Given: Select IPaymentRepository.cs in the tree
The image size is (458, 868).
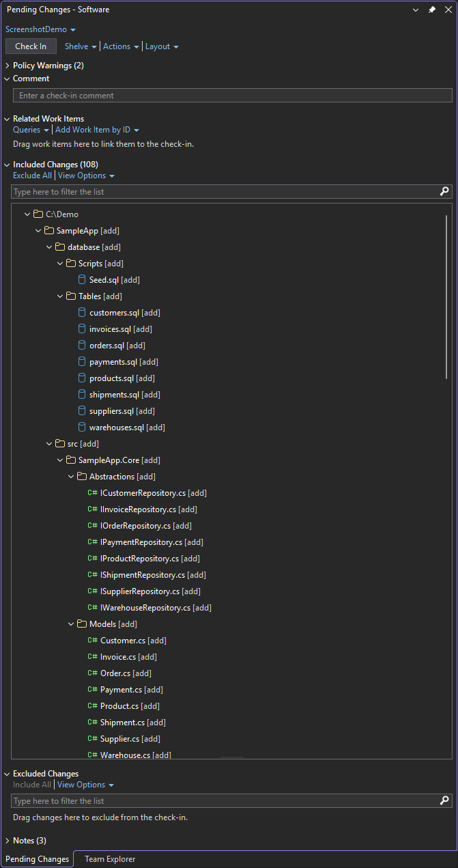Looking at the screenshot, I should (152, 542).
